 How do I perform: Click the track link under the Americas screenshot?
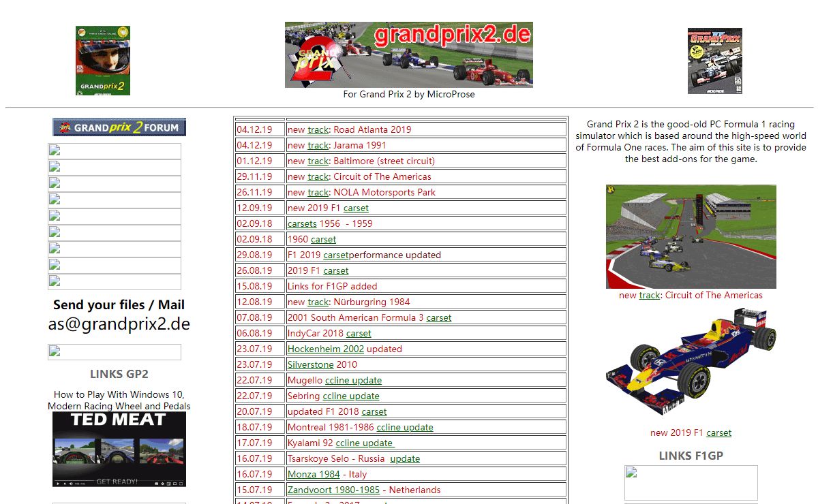pos(650,295)
